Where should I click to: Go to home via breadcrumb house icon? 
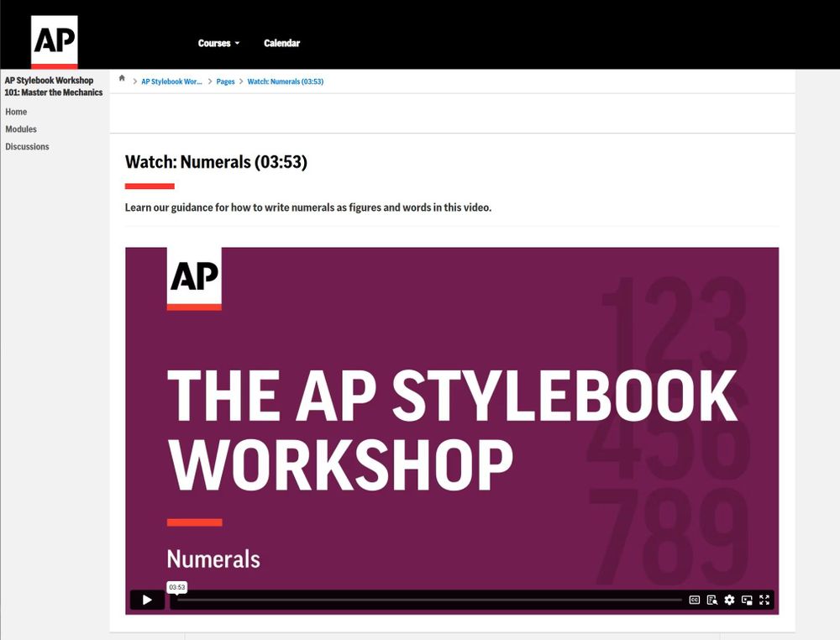pyautogui.click(x=122, y=78)
